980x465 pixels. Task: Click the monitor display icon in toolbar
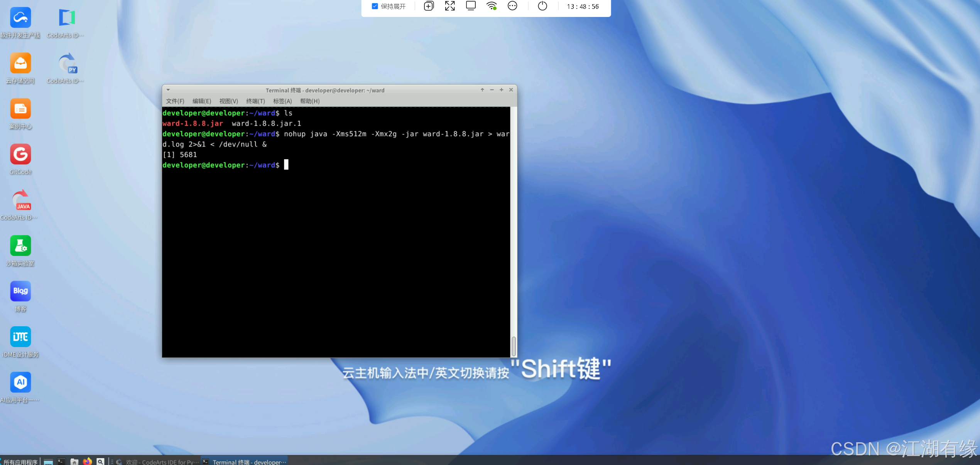click(x=471, y=6)
